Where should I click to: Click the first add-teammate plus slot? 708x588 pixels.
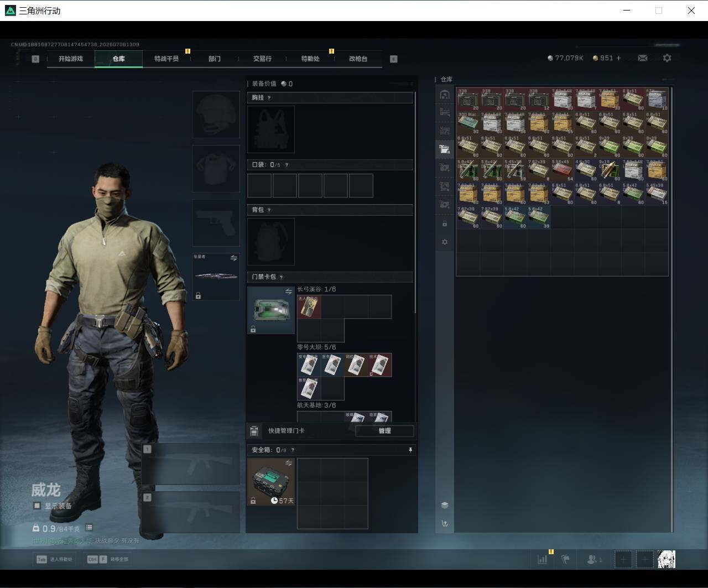[623, 559]
